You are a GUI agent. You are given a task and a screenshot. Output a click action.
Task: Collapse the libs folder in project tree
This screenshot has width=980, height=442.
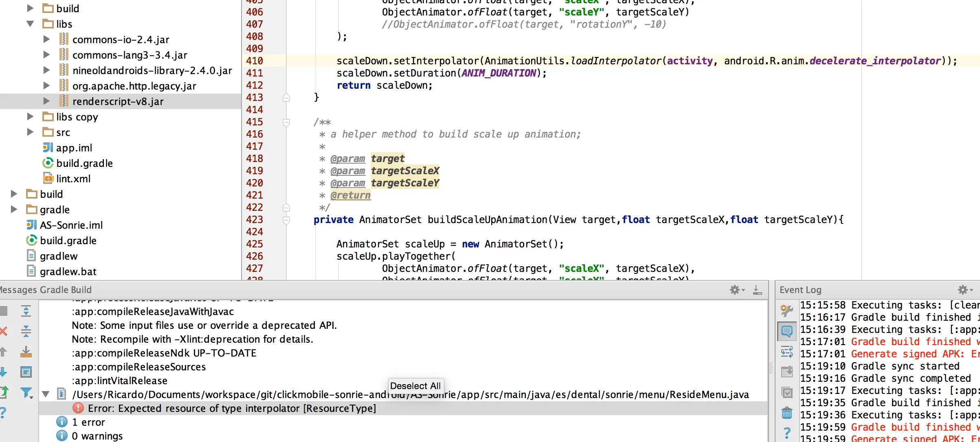pyautogui.click(x=30, y=24)
